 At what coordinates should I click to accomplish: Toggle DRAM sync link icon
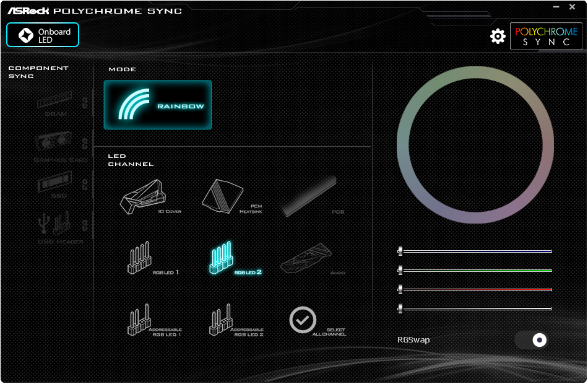tap(85, 102)
